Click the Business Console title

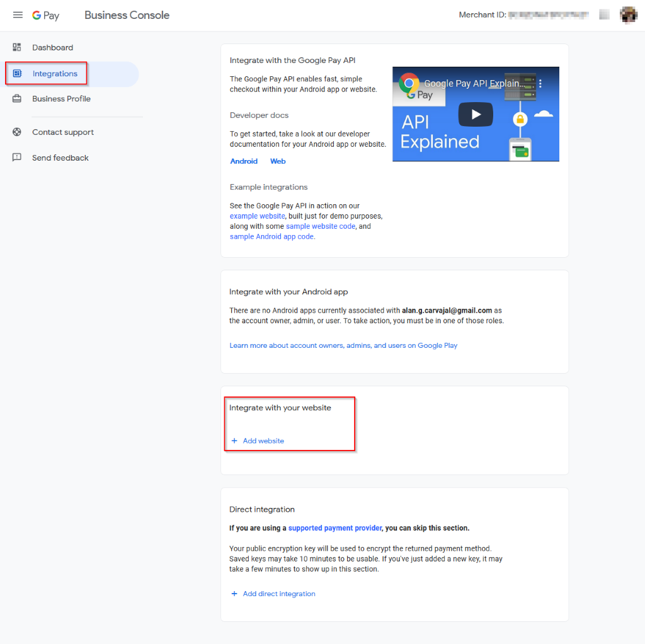click(x=127, y=15)
